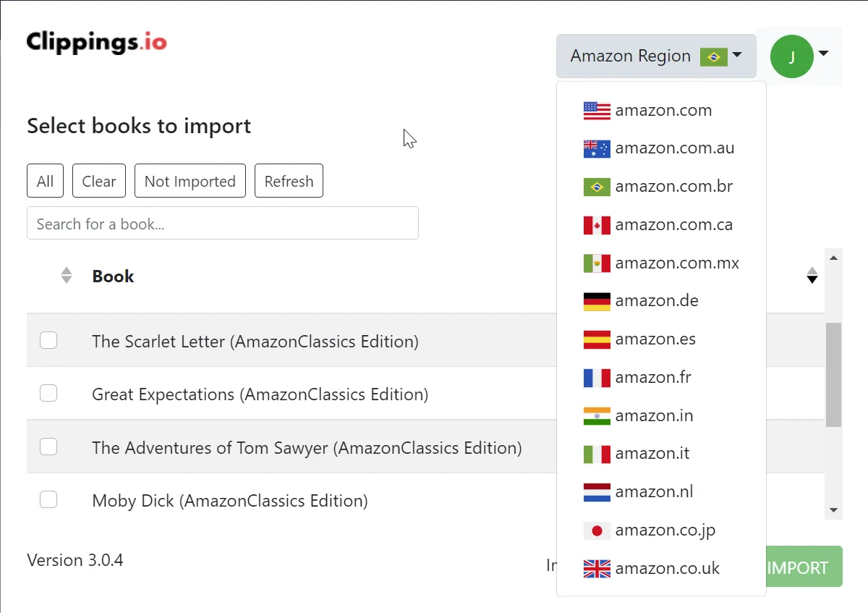Image resolution: width=868 pixels, height=613 pixels.
Task: Click the Australian flag icon
Action: click(597, 149)
